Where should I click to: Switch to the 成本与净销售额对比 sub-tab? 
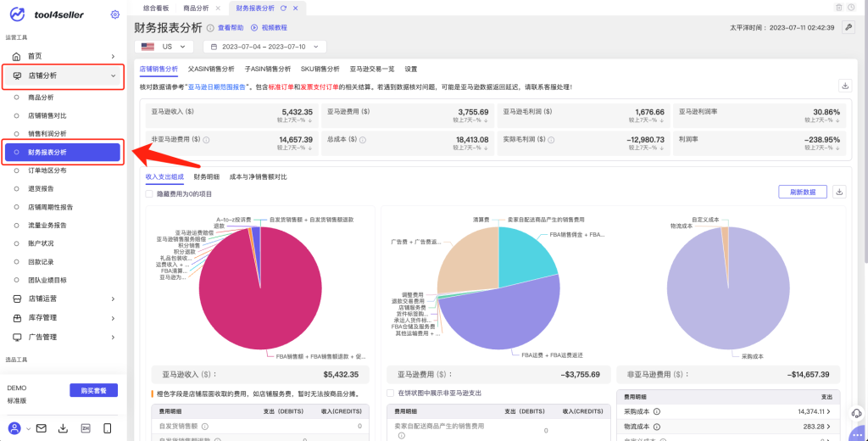258,176
